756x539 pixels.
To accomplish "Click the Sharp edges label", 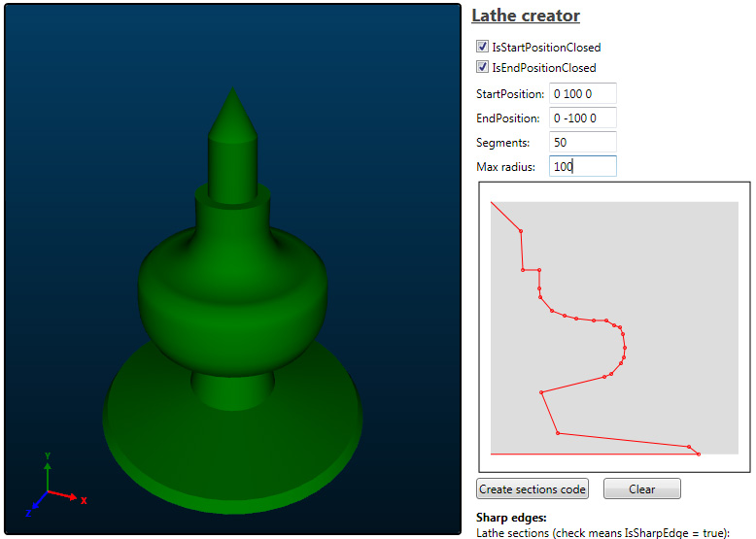I will 511,518.
